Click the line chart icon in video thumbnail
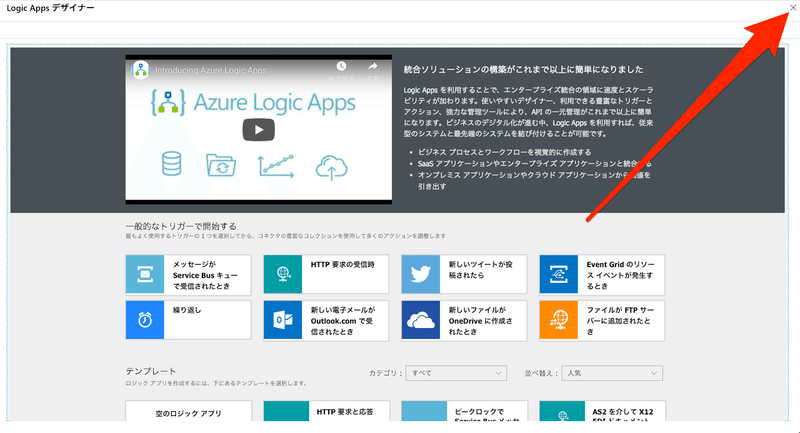This screenshot has height=433, width=800. pos(276,166)
